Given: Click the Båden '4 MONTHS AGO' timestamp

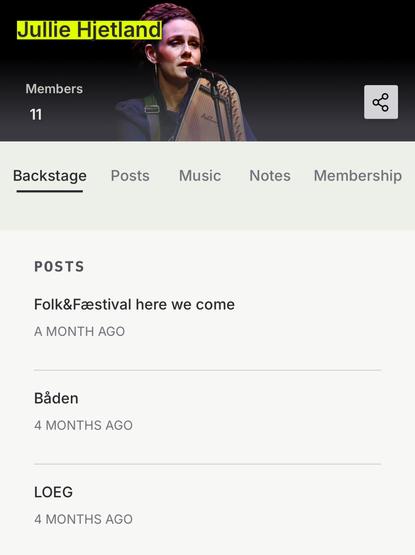Looking at the screenshot, I should (x=83, y=425).
